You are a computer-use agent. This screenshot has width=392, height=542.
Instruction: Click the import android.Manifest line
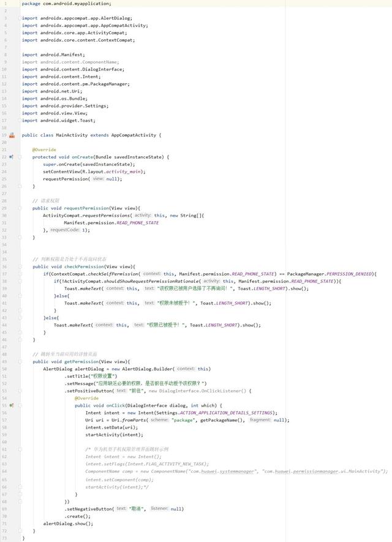point(53,55)
